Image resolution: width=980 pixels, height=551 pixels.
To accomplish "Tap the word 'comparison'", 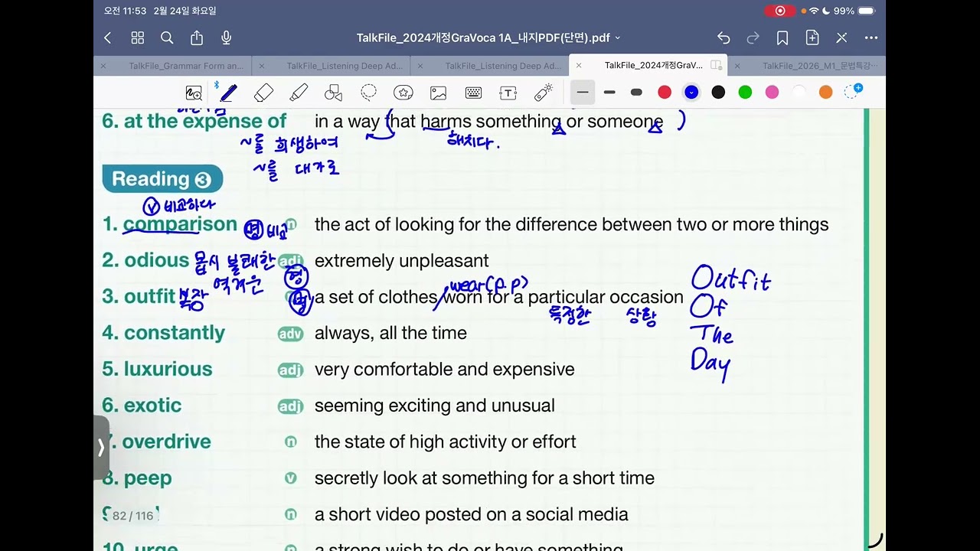I will tap(180, 224).
